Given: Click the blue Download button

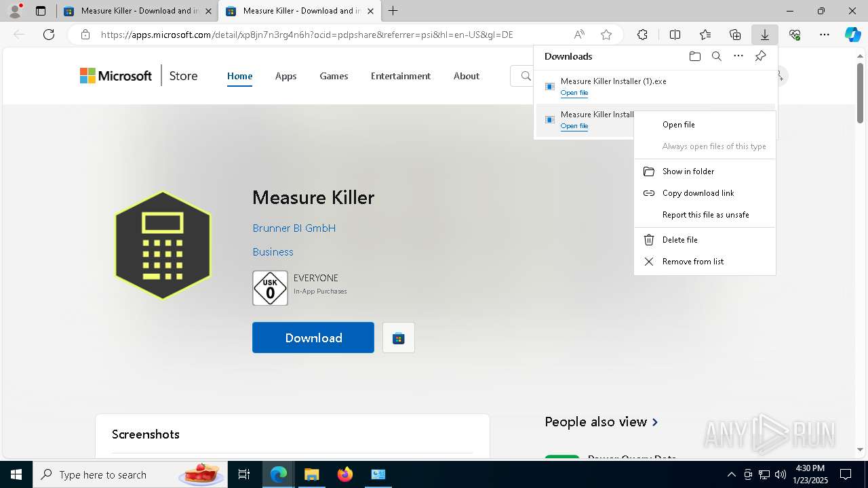Looking at the screenshot, I should point(313,338).
